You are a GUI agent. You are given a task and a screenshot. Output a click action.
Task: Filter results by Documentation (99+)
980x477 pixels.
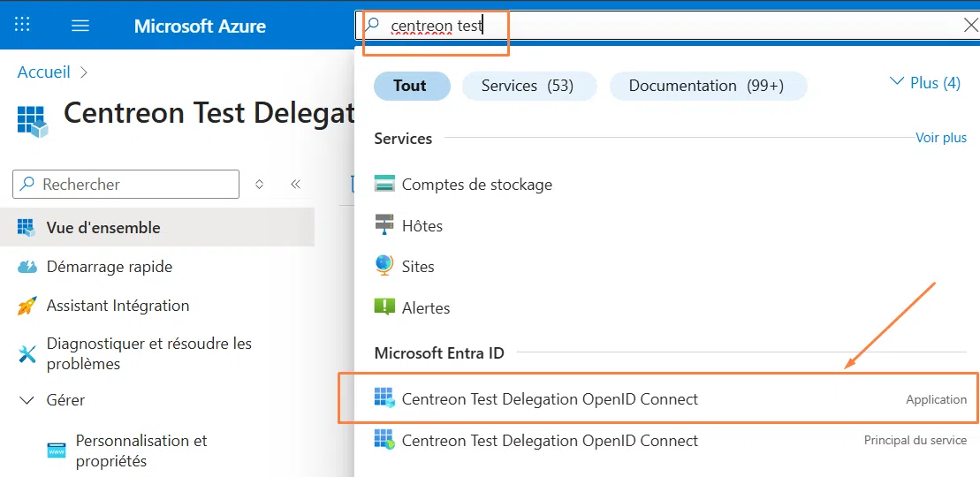[x=706, y=86]
